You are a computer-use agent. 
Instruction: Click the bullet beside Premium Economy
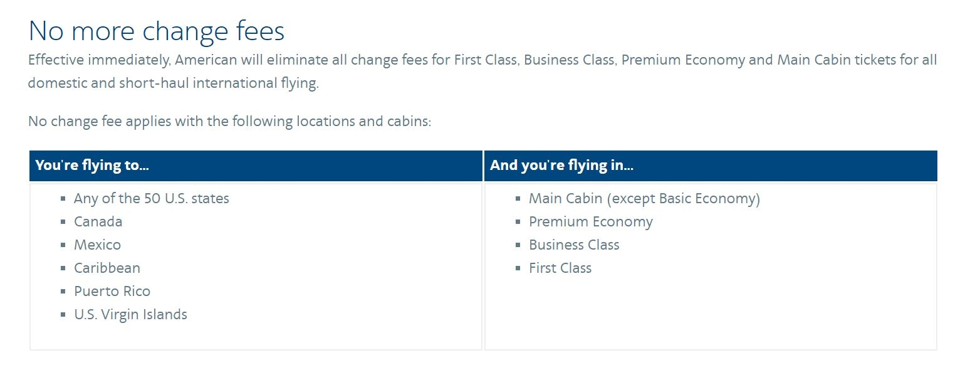[518, 222]
